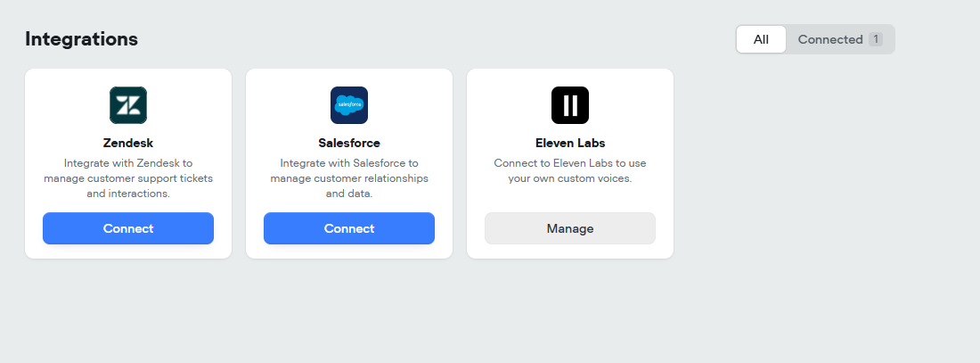The image size is (980, 363).
Task: Click the Salesforce customer relationships description
Action: (348, 178)
